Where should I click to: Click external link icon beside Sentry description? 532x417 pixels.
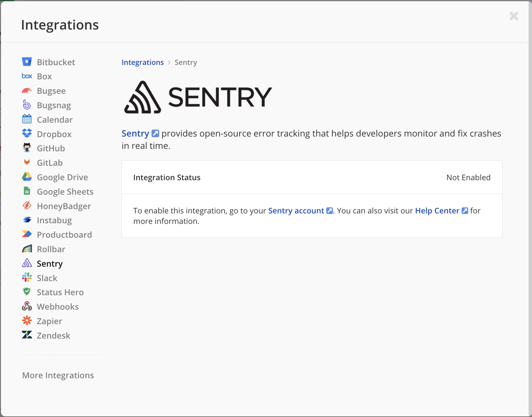(x=155, y=133)
